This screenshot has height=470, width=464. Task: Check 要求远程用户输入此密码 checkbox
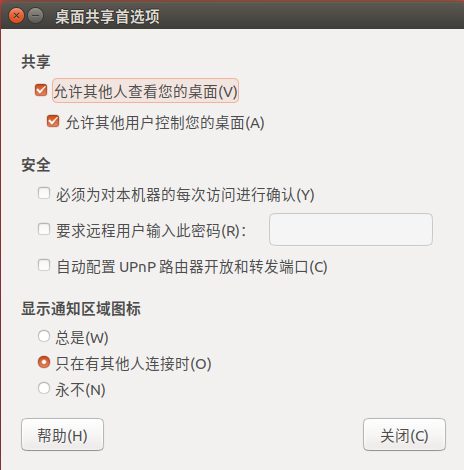(44, 229)
